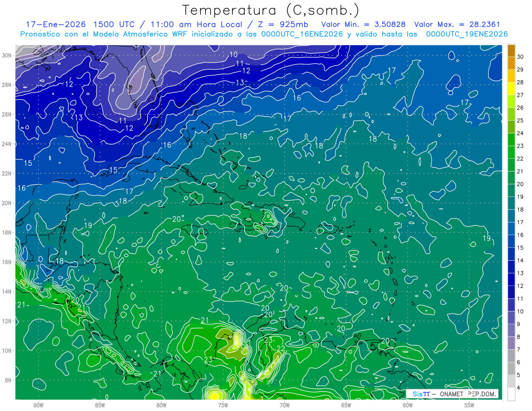The image size is (532, 411).
Task: Click the date text "17-Ene-2026"
Action: pyautogui.click(x=55, y=24)
